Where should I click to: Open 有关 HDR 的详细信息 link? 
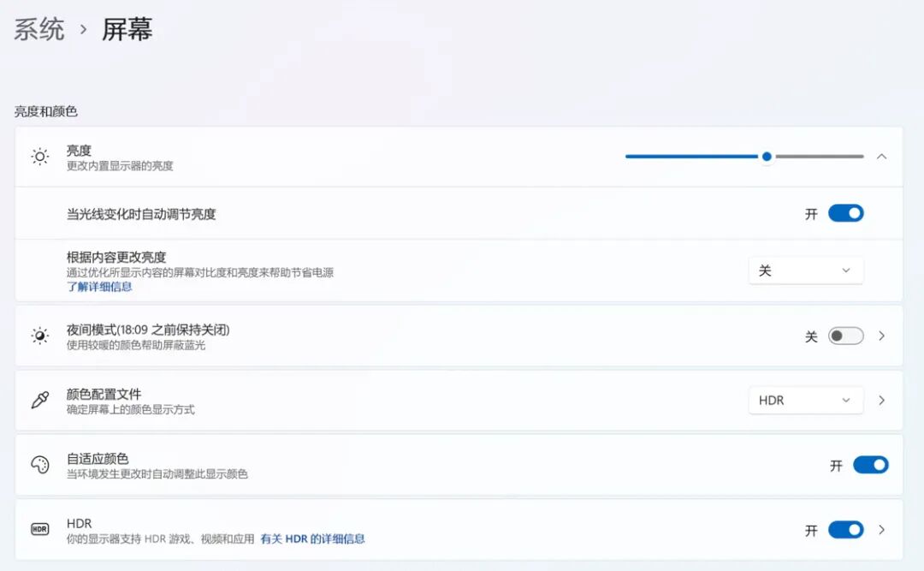(312, 538)
